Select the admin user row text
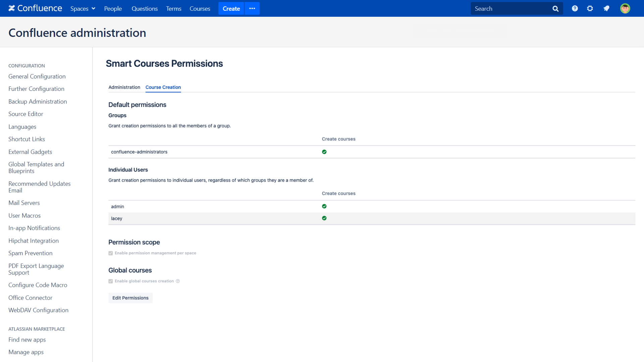644x362 pixels. click(117, 206)
